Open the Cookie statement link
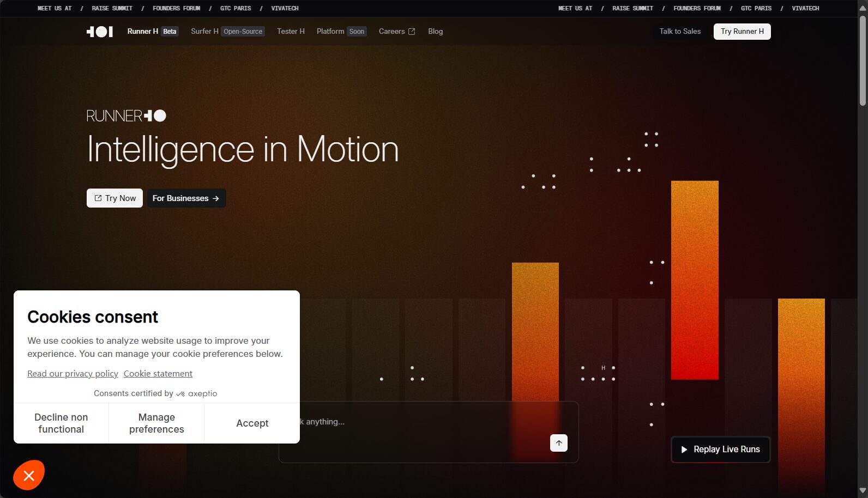Image resolution: width=868 pixels, height=498 pixels. (x=158, y=374)
